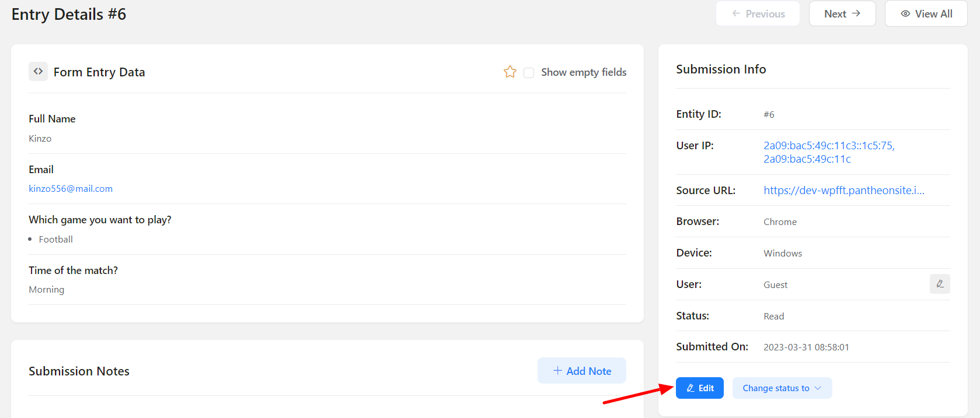Open the kinzo556@mail.com email link
The width and height of the screenshot is (980, 418).
[71, 189]
